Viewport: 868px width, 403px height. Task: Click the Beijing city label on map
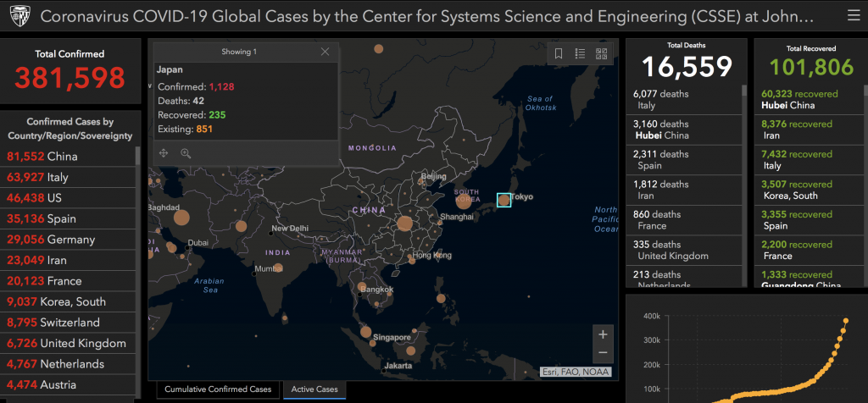[x=433, y=177]
